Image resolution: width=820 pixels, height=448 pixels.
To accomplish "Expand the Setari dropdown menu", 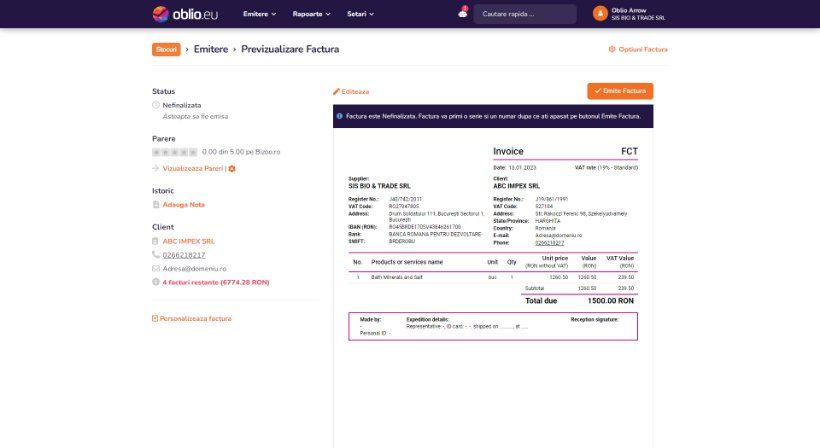I will coord(360,14).
